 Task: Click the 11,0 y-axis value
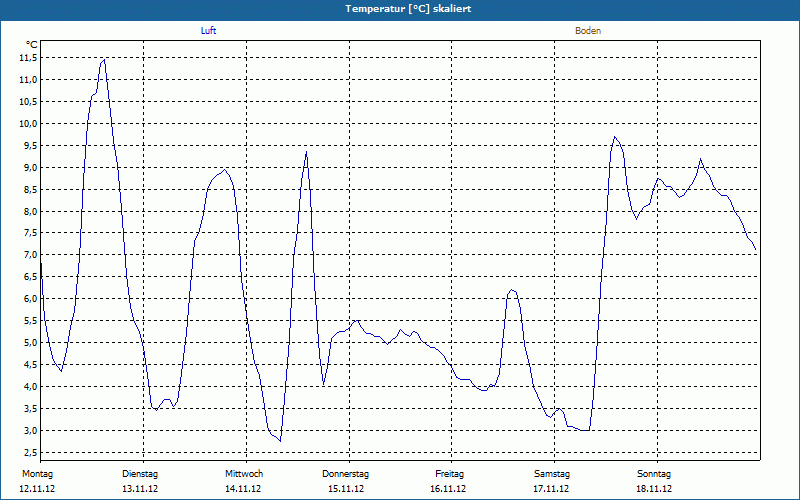(x=28, y=80)
